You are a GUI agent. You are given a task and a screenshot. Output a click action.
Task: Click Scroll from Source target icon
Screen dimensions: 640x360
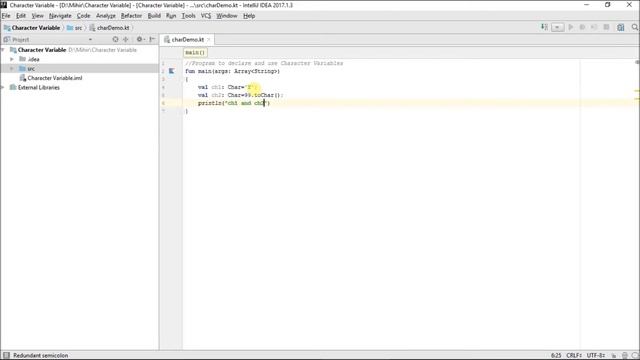coord(116,40)
